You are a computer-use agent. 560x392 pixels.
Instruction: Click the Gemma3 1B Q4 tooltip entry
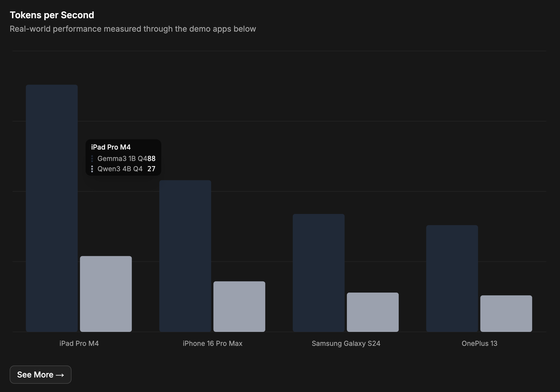tap(122, 159)
